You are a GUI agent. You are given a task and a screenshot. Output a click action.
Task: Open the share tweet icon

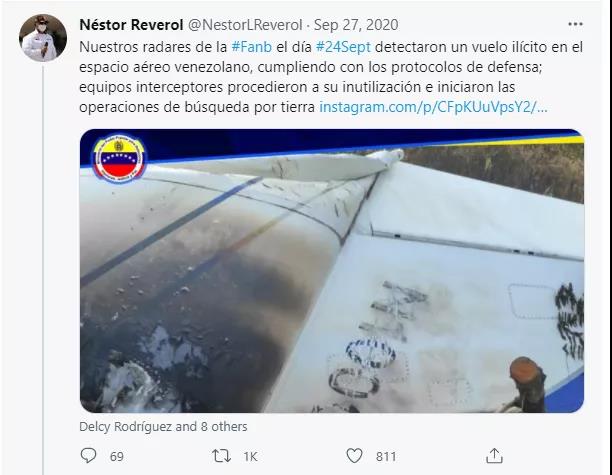click(494, 455)
